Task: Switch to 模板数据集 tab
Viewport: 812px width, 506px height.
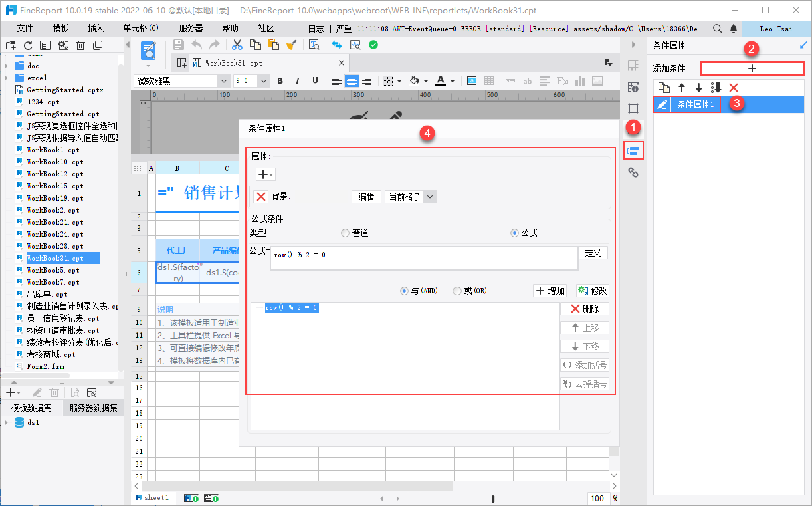Action: (31, 408)
